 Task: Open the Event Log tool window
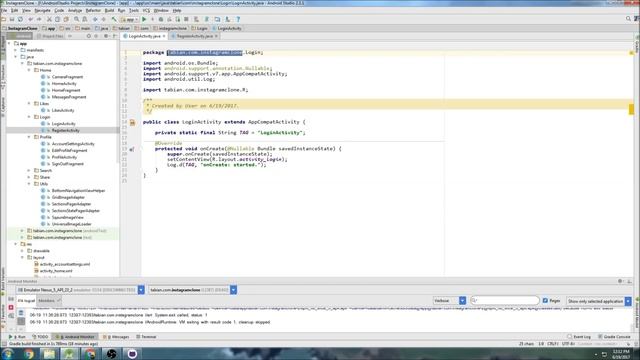click(579, 337)
